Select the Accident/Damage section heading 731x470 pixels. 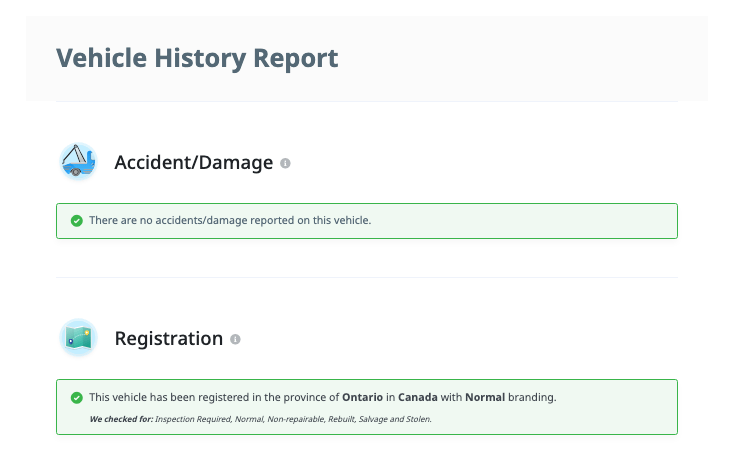194,162
